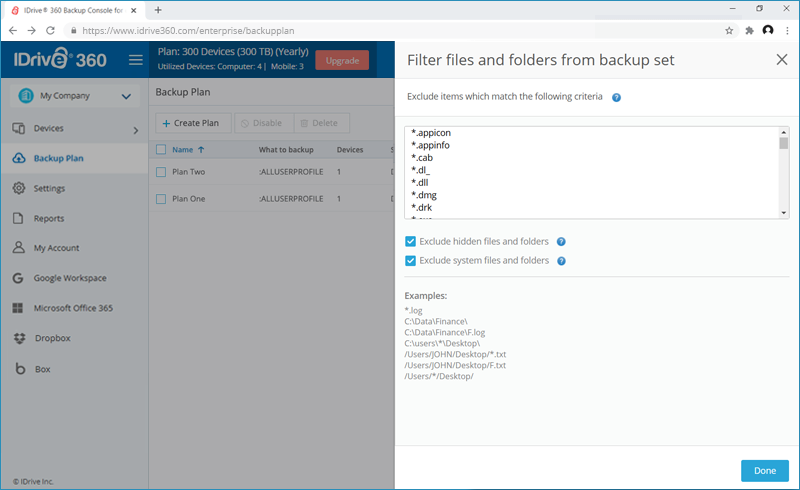Open browser extensions puzzle icon

[x=748, y=31]
